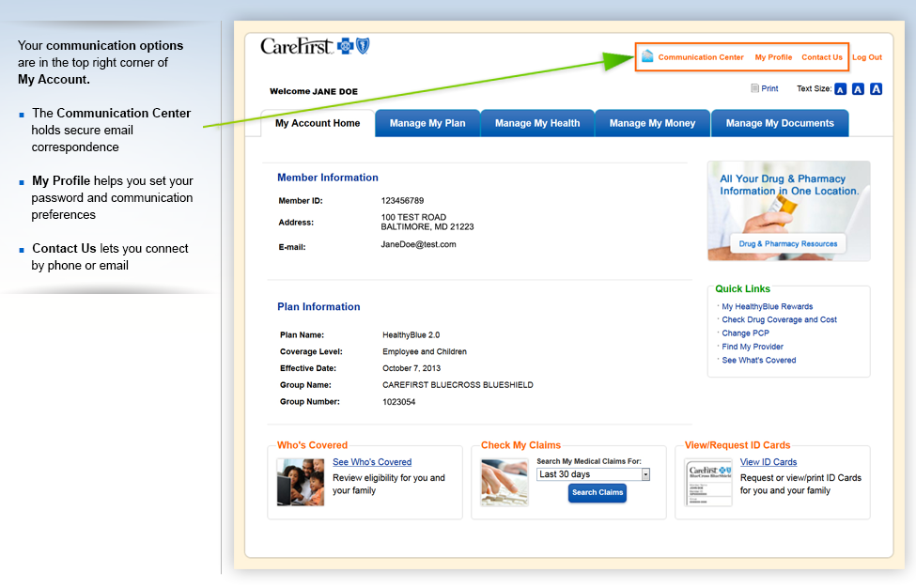Click the group name CAREFIRST BLUECROSS BLUESHIELD

pos(458,385)
